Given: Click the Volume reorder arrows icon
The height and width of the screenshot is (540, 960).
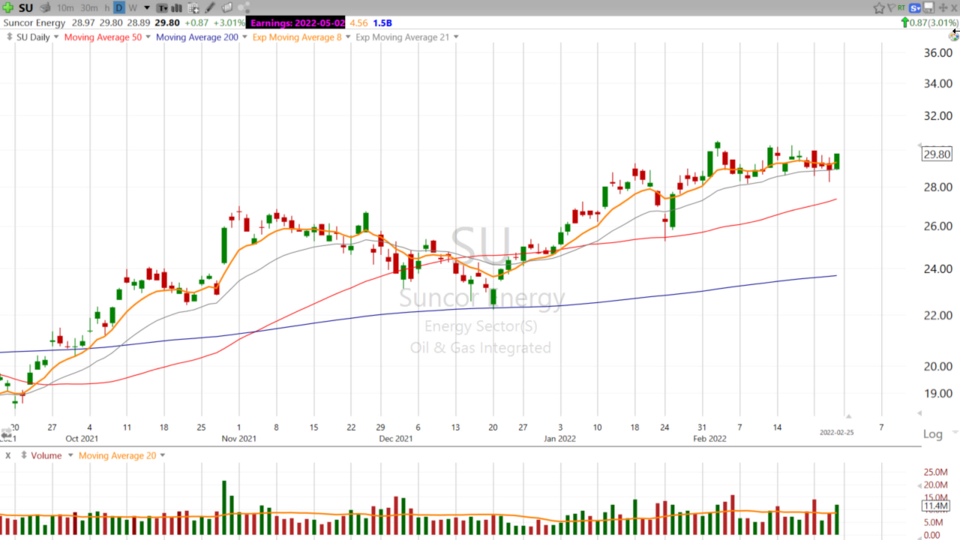Looking at the screenshot, I should tap(24, 456).
